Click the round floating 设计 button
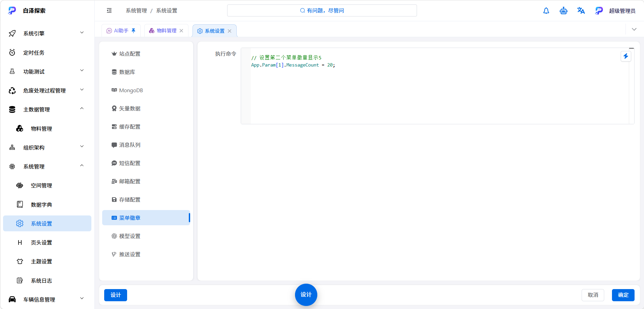The image size is (644, 309). point(306,295)
